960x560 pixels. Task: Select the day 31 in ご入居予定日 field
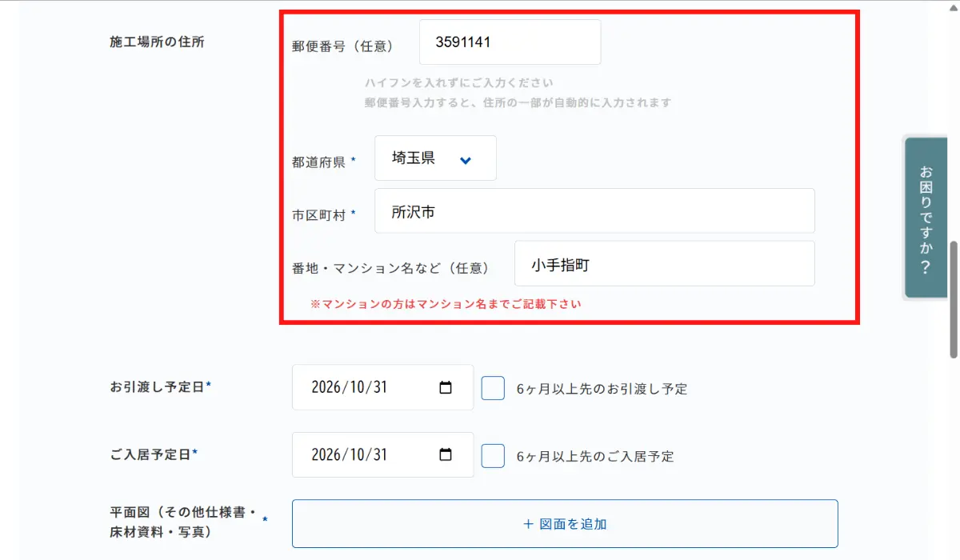pos(379,455)
